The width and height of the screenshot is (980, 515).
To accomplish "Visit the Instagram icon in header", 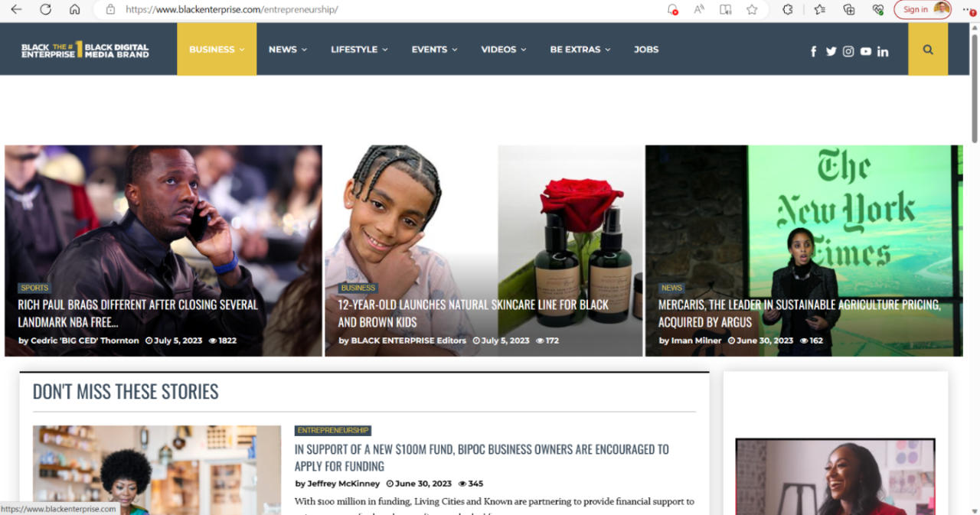I will click(x=848, y=51).
